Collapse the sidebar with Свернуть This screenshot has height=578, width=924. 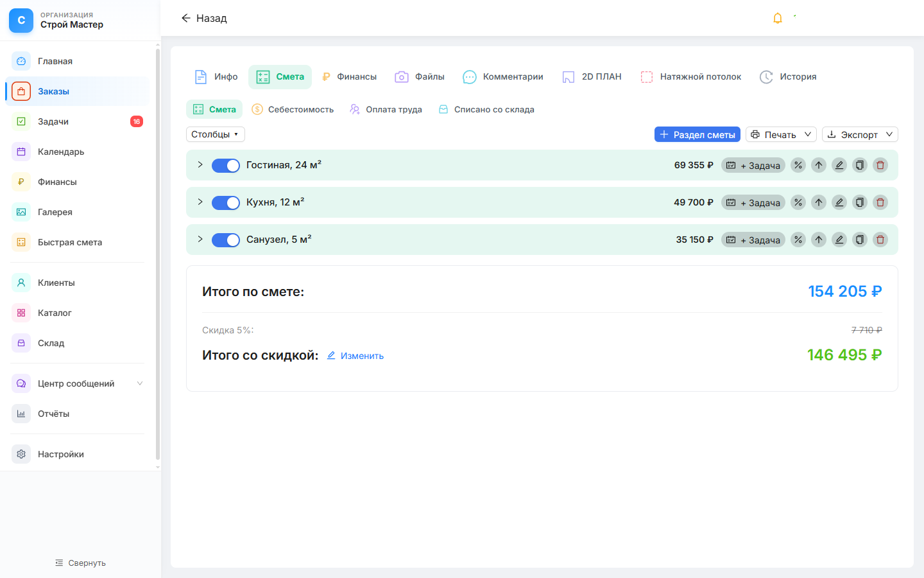[80, 563]
